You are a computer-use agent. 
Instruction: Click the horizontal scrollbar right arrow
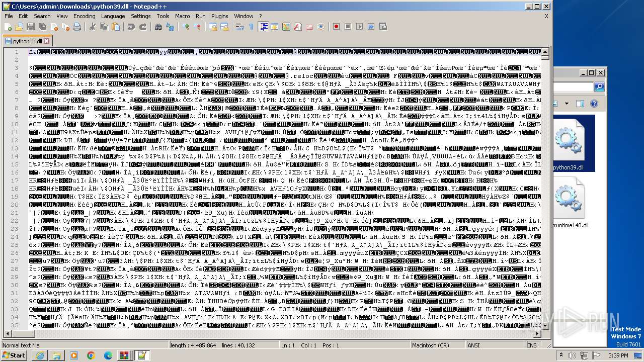[x=537, y=334]
